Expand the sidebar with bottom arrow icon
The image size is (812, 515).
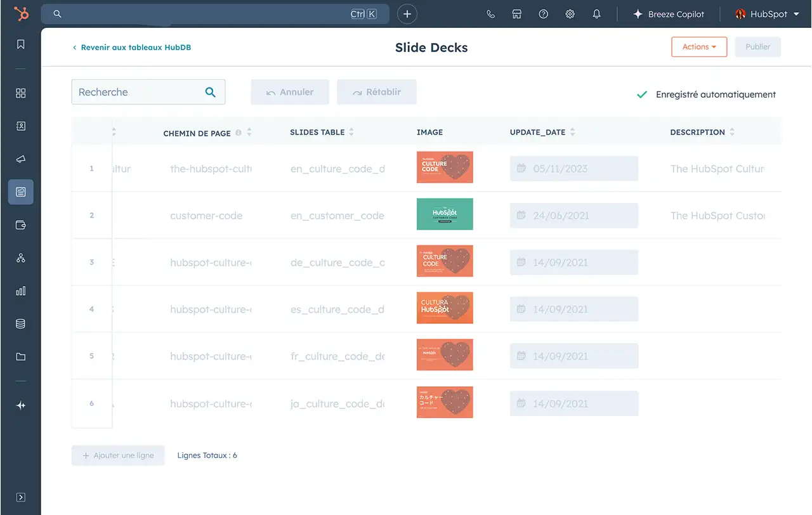pos(21,497)
